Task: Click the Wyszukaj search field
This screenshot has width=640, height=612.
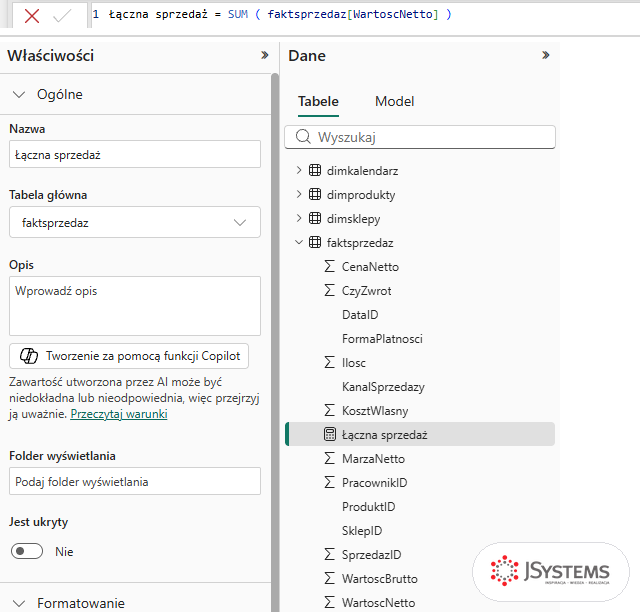Action: 420,137
